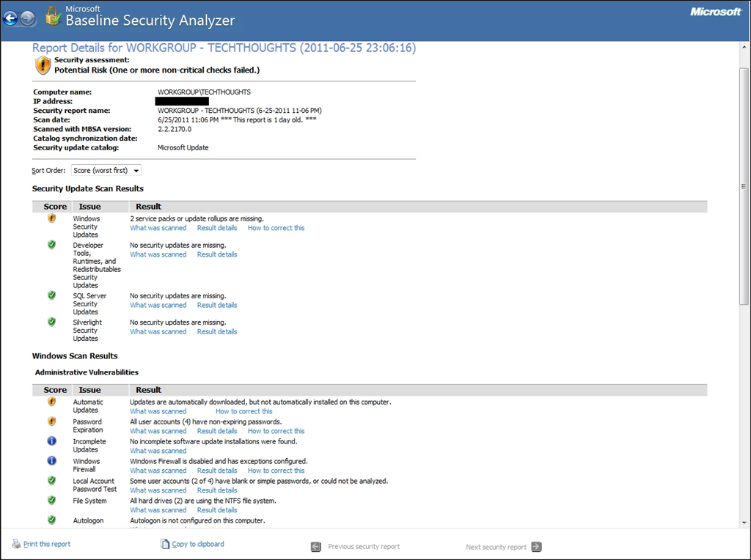Click the Issue header in Administrative Vulnerabilities table
This screenshot has height=560, width=751.
click(x=89, y=390)
